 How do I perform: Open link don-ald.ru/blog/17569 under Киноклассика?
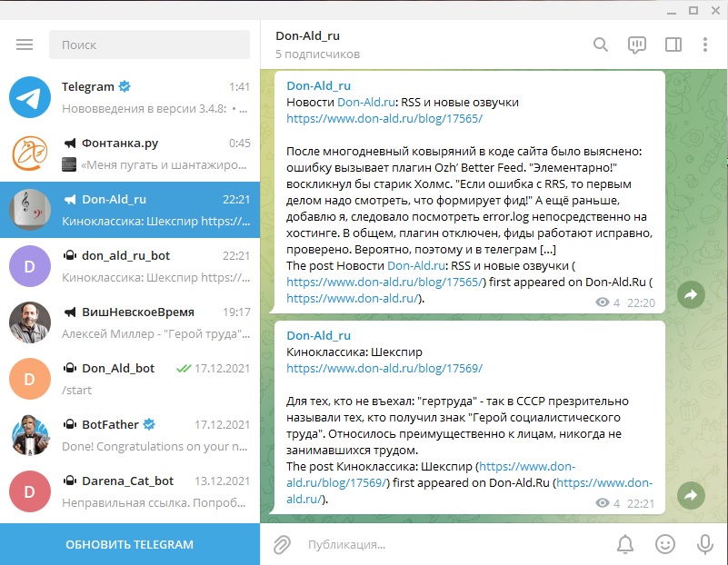click(384, 368)
